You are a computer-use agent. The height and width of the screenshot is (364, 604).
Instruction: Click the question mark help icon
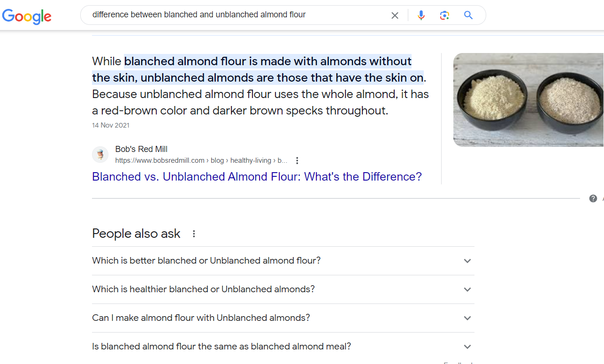[593, 198]
